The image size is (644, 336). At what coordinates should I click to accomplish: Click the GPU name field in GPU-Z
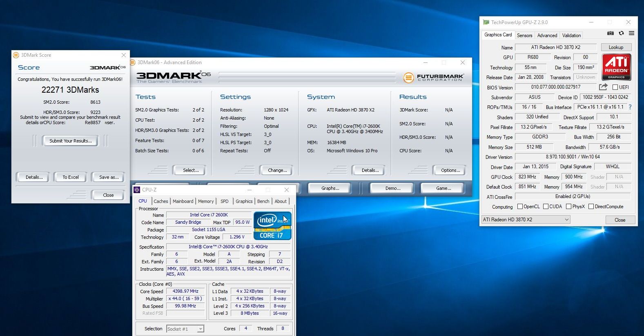[x=555, y=47]
